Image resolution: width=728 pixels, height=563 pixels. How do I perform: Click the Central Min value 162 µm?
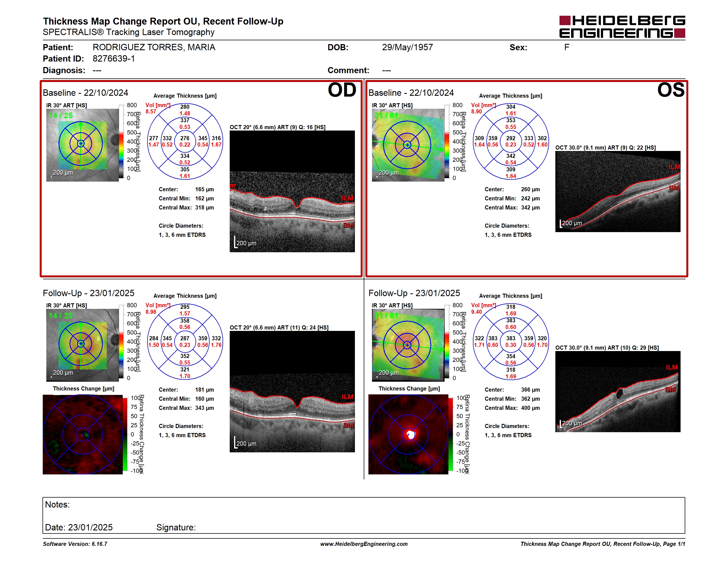tap(204, 198)
